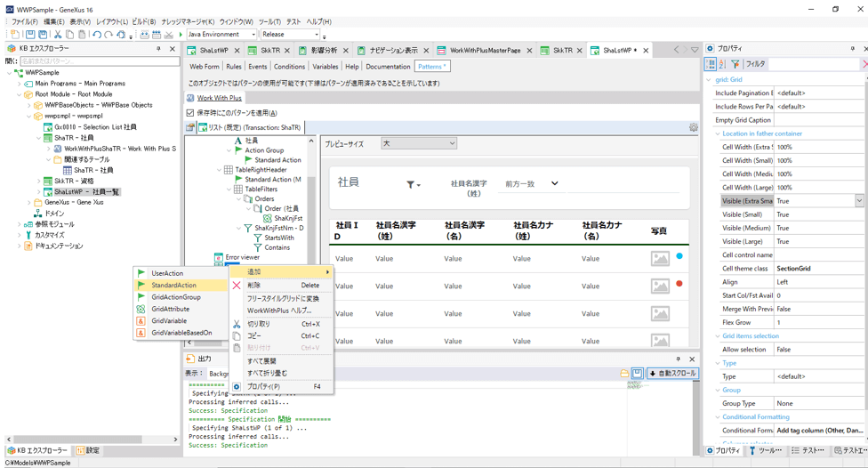Click the image placeholder in first Value row
The height and width of the screenshot is (468, 868).
pos(660,258)
